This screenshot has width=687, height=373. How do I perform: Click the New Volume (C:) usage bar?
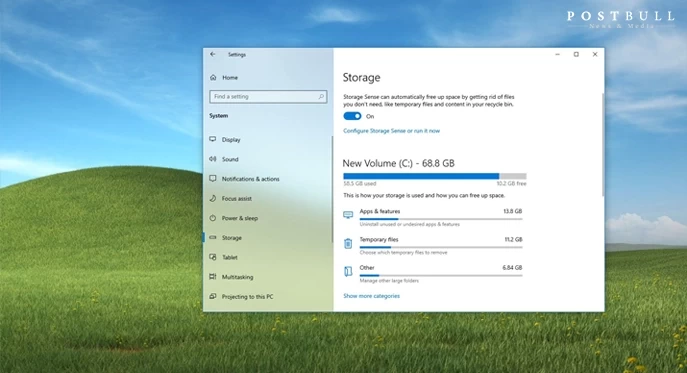(x=435, y=176)
